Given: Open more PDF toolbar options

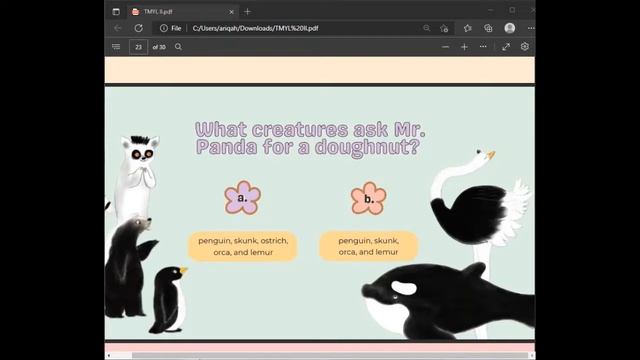Looking at the screenshot, I should (x=483, y=47).
